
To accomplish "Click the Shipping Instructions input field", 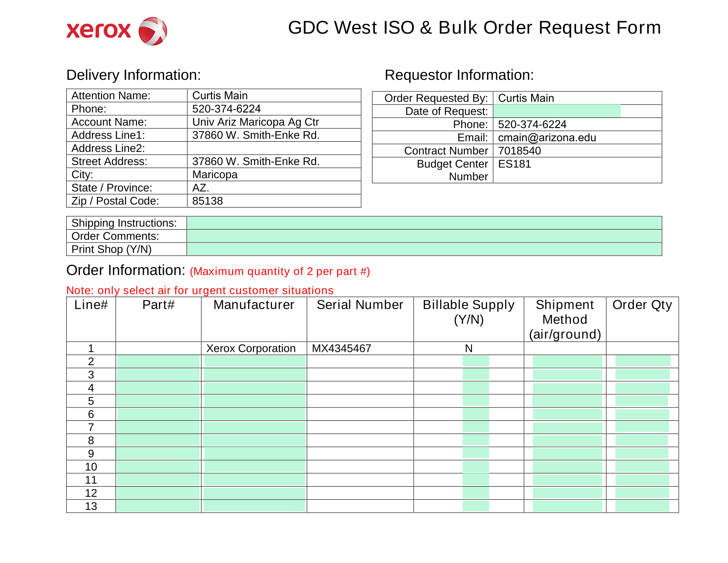I will tap(424, 223).
